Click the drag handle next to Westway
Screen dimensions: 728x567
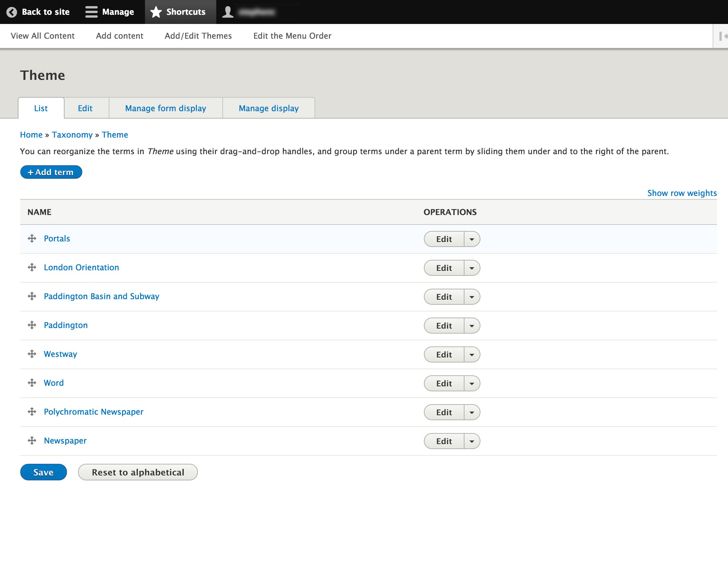click(32, 354)
